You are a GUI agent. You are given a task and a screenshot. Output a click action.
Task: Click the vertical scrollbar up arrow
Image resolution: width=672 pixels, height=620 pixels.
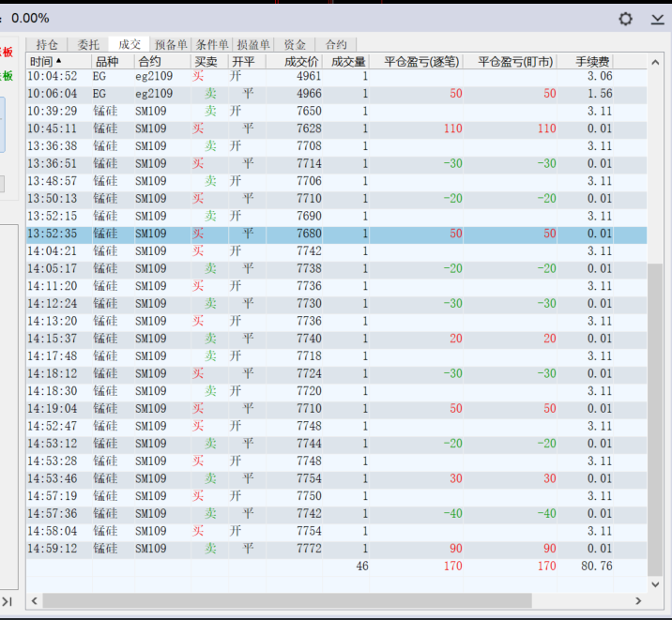655,63
